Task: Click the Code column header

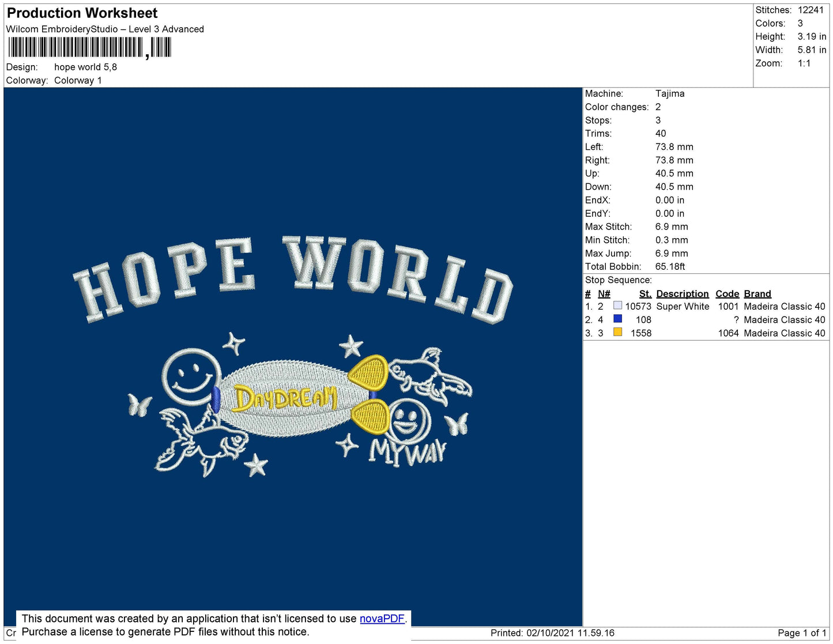Action: coord(728,293)
